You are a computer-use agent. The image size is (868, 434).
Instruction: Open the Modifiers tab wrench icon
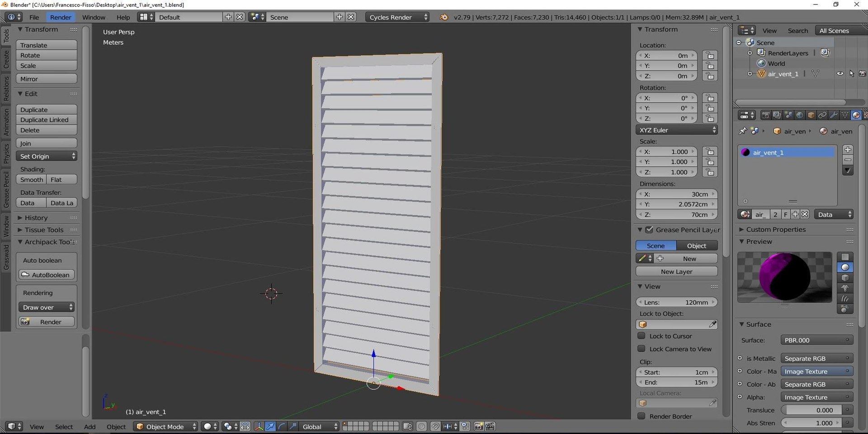(834, 115)
